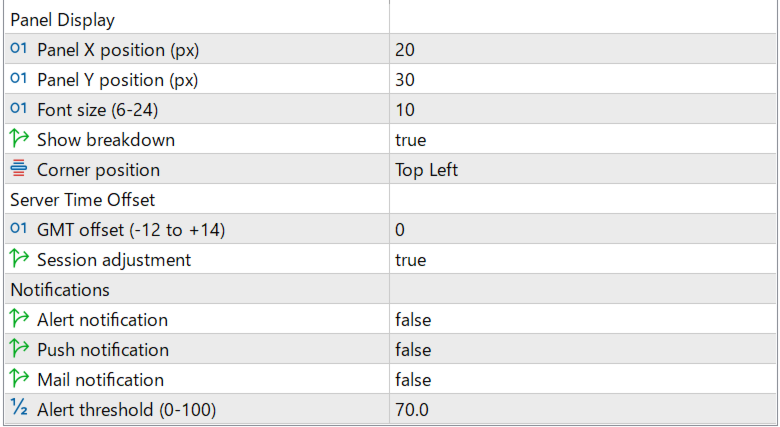The height and width of the screenshot is (427, 780).
Task: Toggle the Mail notification value false
Action: [413, 380]
